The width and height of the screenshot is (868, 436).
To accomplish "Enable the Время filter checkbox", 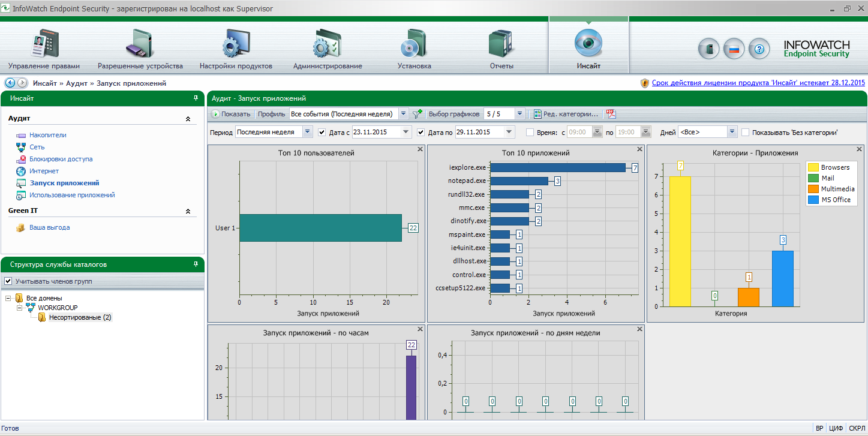I will (530, 132).
